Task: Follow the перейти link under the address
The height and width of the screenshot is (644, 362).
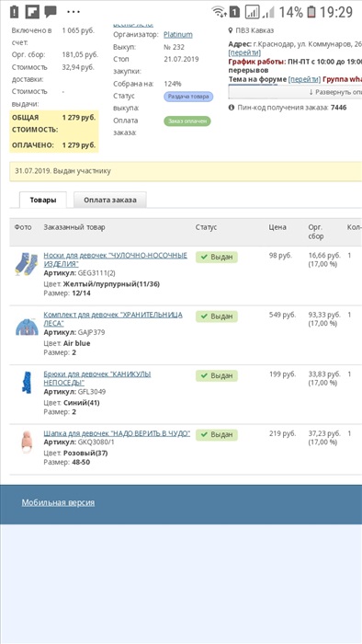Action: point(244,53)
